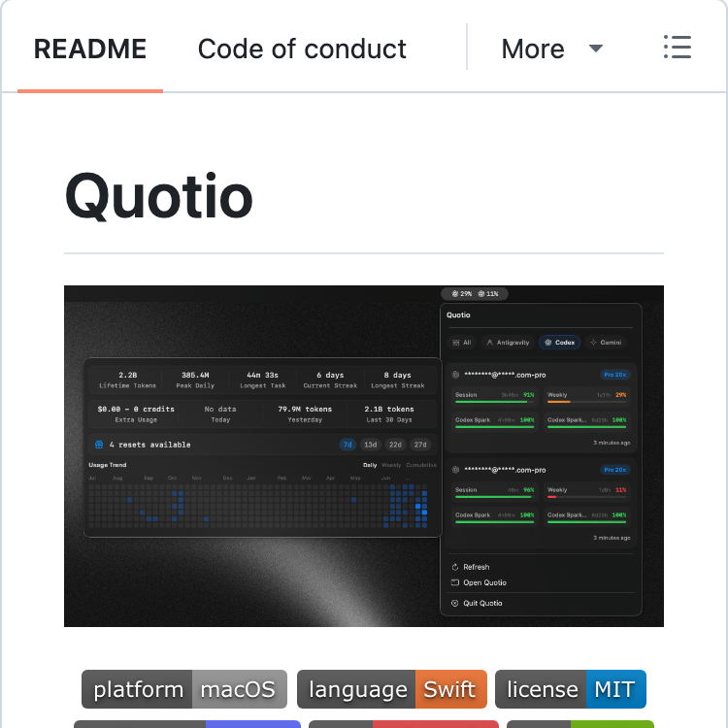Click the platform macOS badge

184,689
